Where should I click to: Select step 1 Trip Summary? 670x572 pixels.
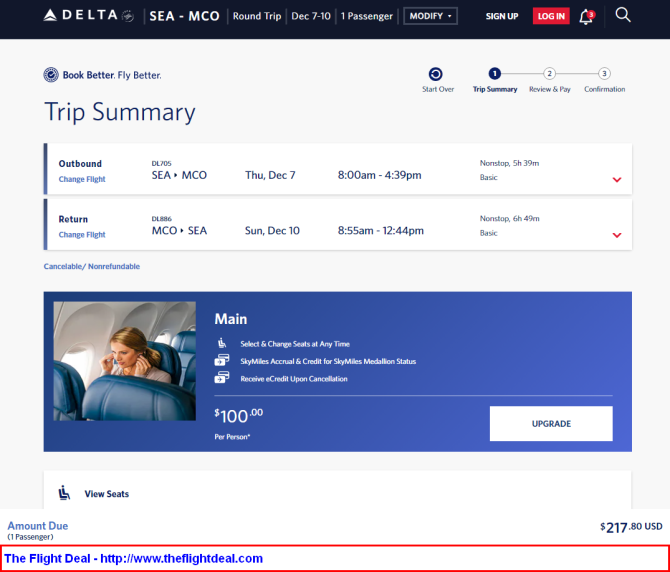[x=495, y=74]
